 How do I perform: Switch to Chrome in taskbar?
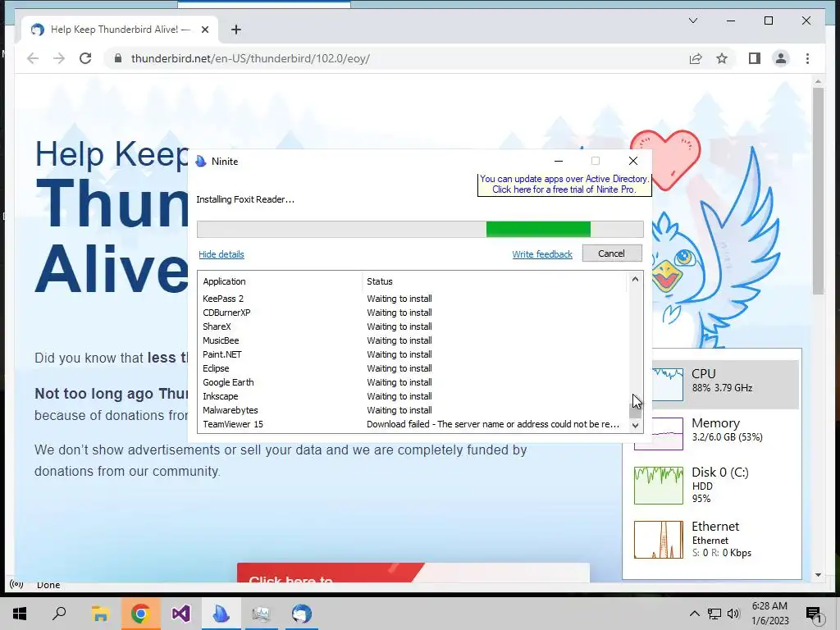(140, 614)
